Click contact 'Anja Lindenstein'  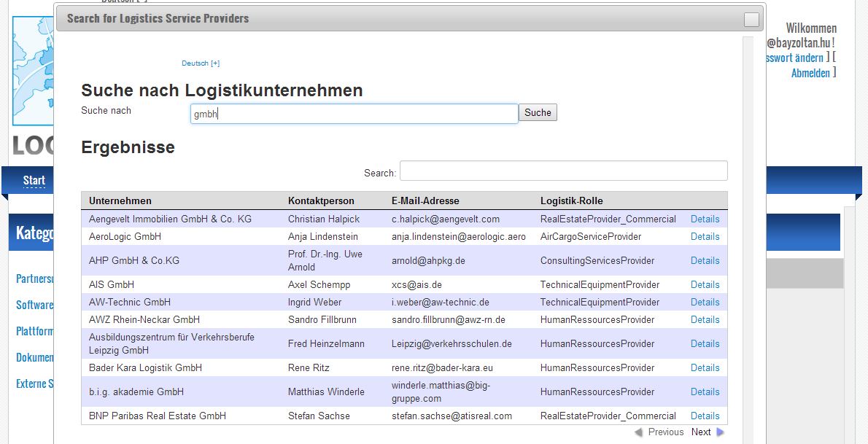coord(322,236)
